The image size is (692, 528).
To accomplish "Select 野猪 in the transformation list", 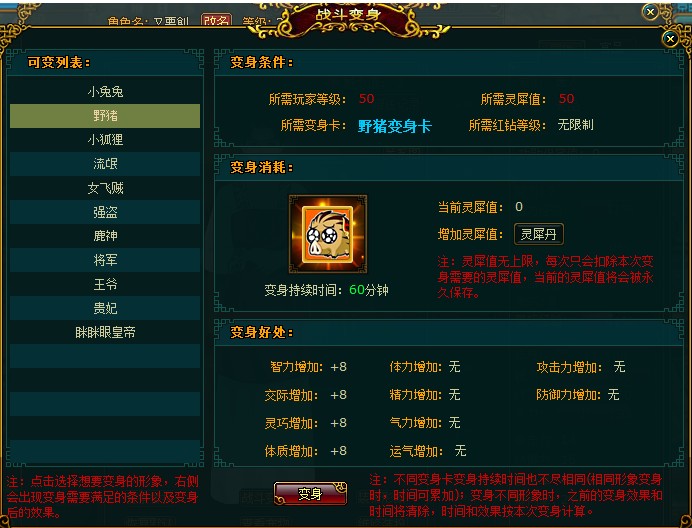I will (x=105, y=116).
